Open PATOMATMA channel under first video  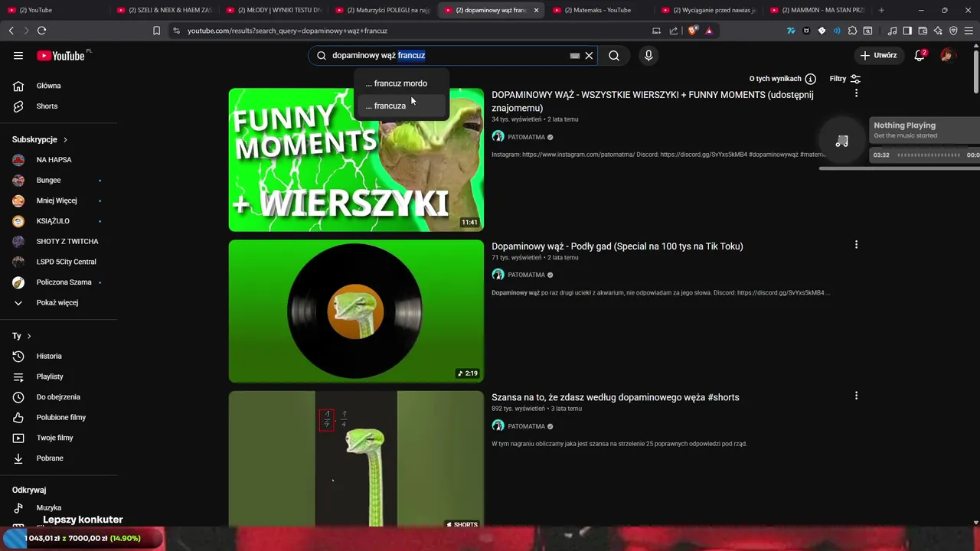click(x=526, y=137)
